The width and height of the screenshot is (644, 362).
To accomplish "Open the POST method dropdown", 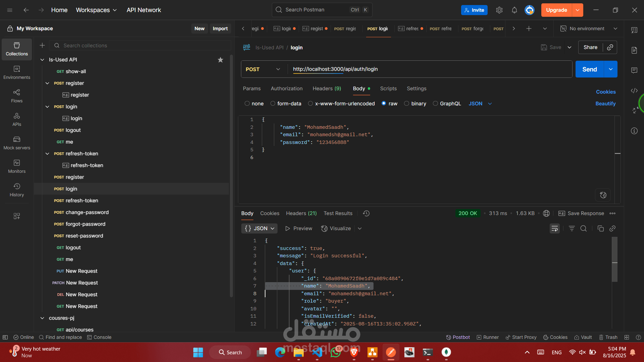I will coord(263,69).
